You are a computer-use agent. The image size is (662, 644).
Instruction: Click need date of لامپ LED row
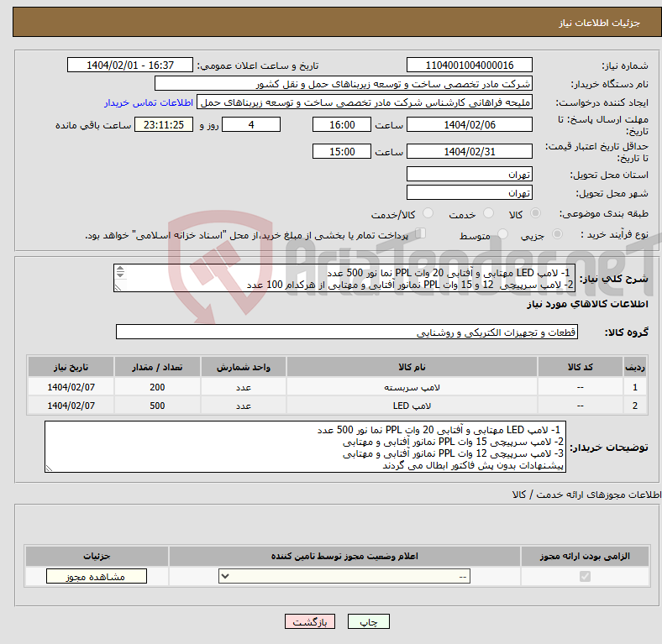(71, 406)
